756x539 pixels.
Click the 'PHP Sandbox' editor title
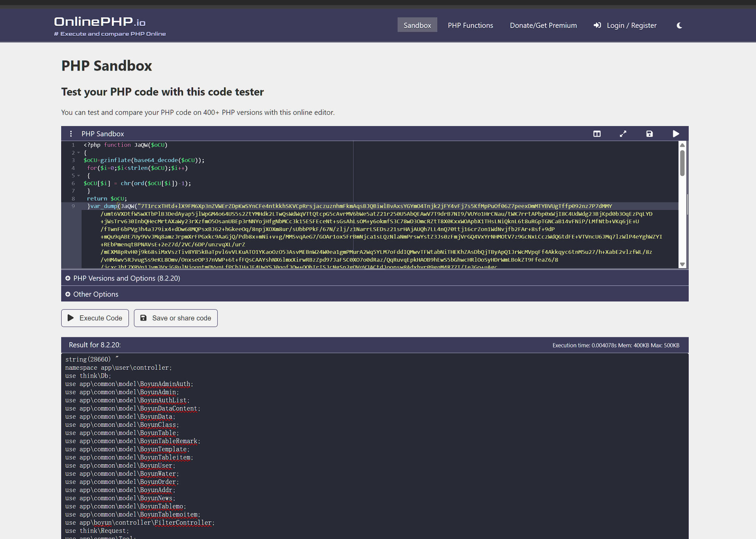[103, 134]
